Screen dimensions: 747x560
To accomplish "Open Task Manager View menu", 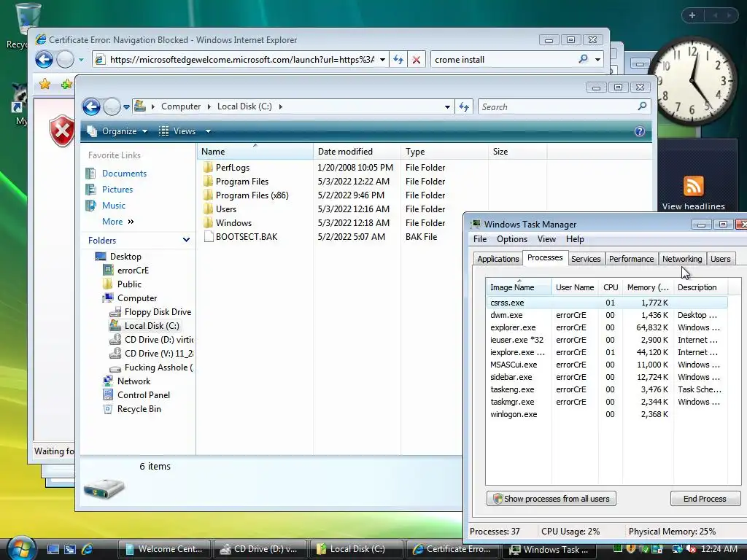I will [x=546, y=239].
